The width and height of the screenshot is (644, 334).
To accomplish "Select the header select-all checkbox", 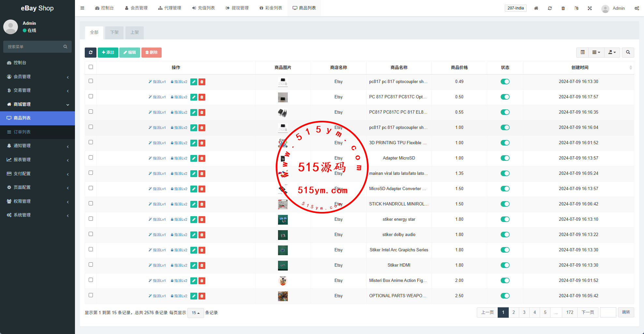I will click(x=91, y=67).
